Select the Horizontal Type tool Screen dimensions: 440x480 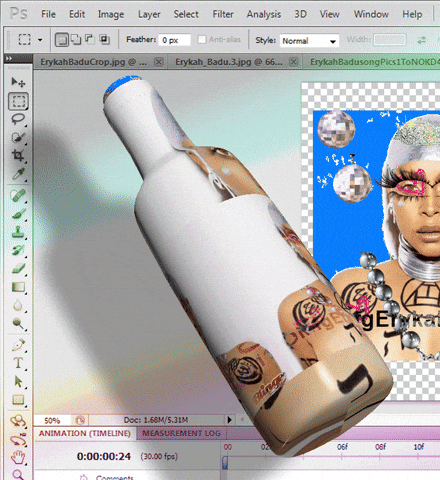click(18, 363)
